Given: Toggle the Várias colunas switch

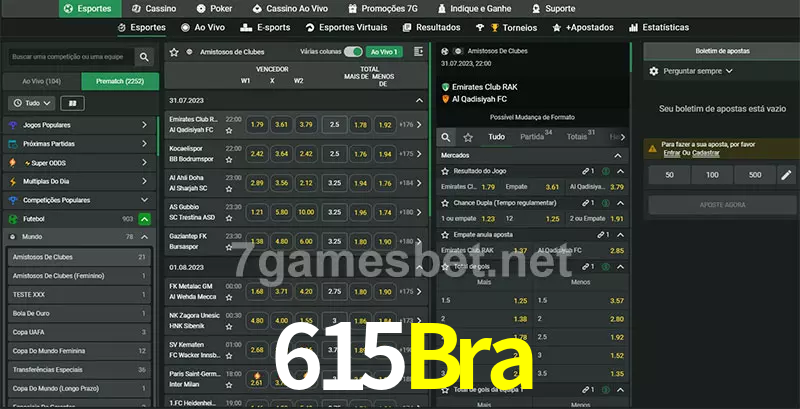Looking at the screenshot, I should pyautogui.click(x=353, y=52).
